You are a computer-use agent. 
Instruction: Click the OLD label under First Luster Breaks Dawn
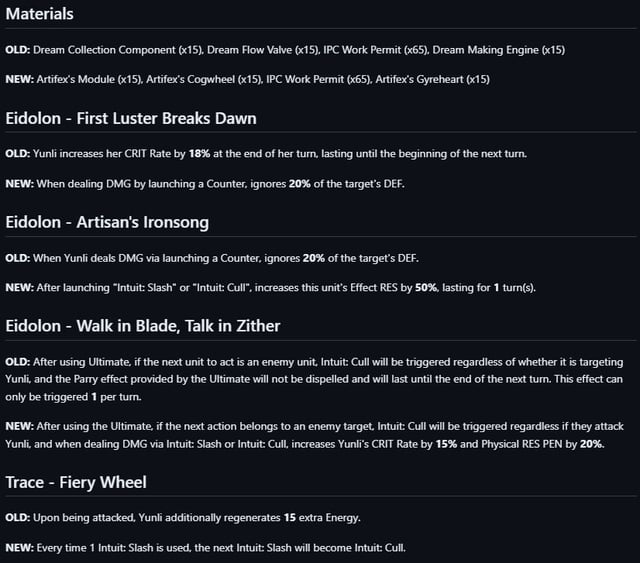pos(18,154)
